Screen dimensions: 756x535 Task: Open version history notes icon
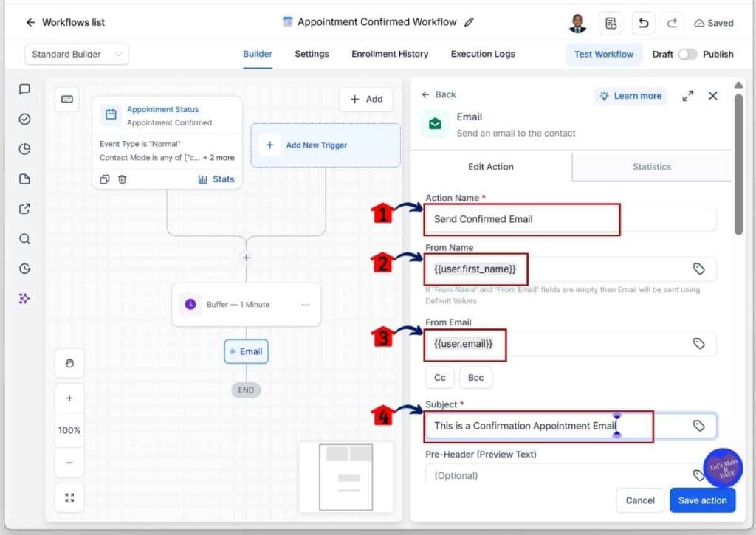(611, 23)
